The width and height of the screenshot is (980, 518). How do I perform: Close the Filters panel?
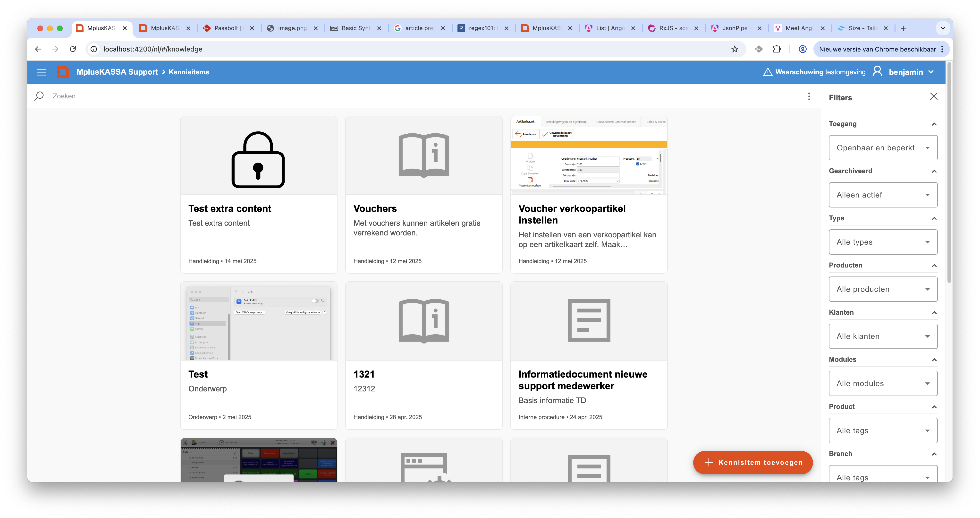point(934,96)
